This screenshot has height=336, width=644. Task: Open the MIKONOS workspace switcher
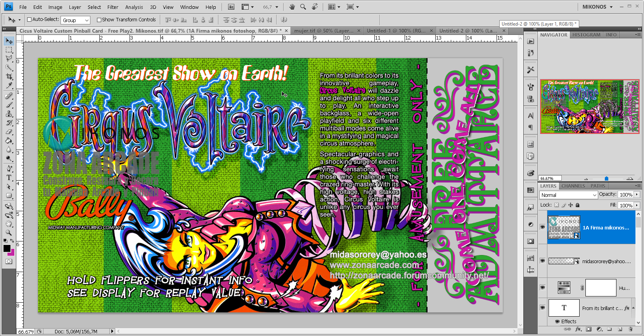pos(597,7)
